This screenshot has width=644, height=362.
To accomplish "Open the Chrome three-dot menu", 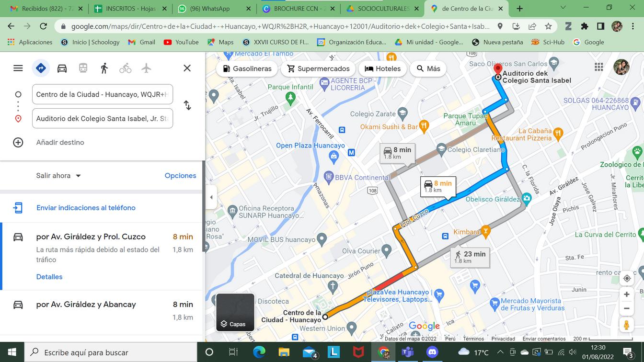I will [x=632, y=26].
